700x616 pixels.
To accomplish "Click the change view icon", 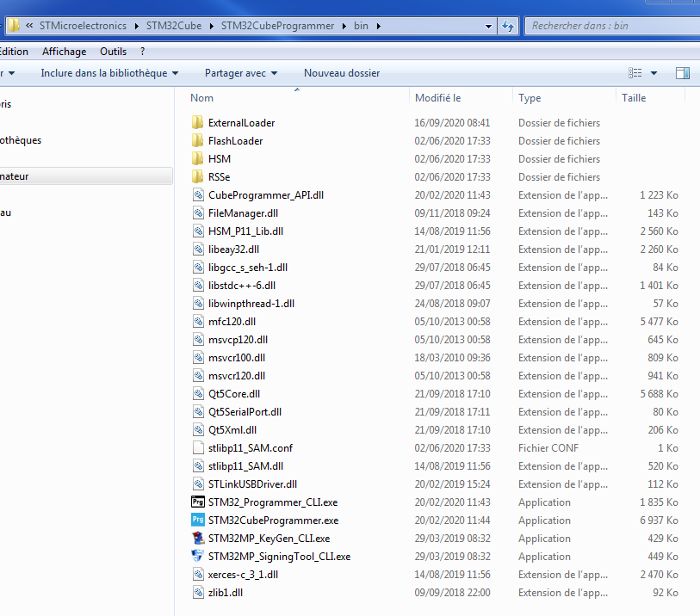I will point(635,73).
